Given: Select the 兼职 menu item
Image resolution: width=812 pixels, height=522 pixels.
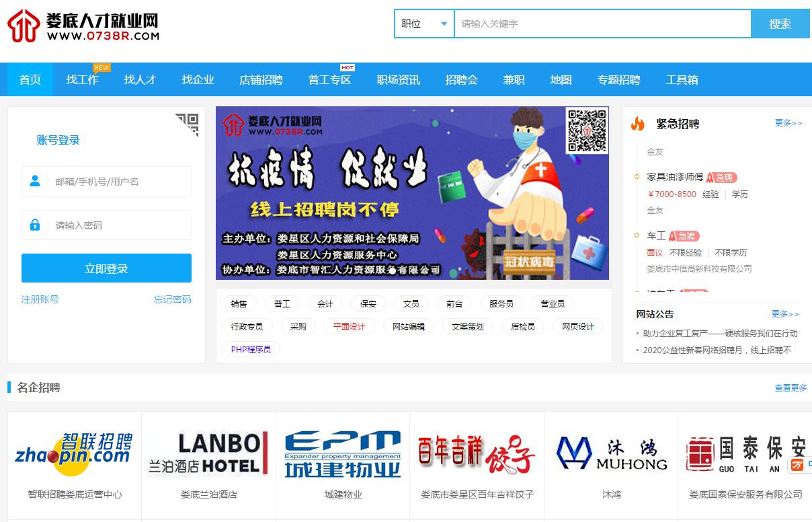Looking at the screenshot, I should 514,79.
